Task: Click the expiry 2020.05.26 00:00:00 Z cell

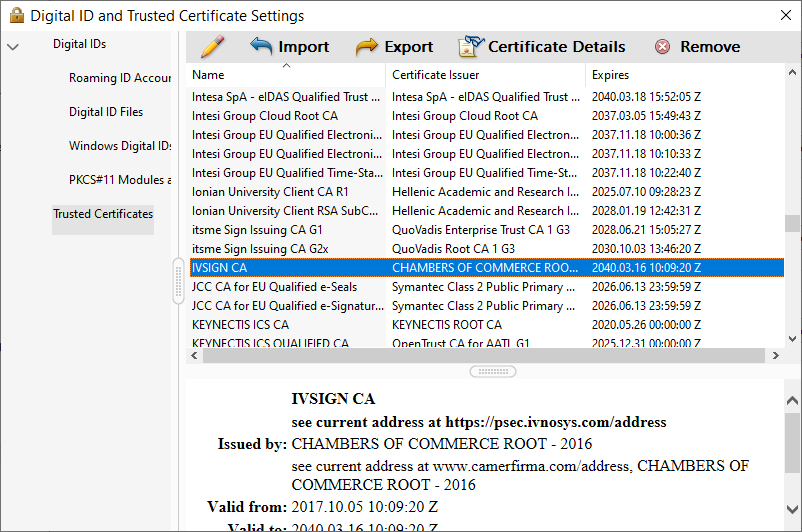Action: [646, 325]
